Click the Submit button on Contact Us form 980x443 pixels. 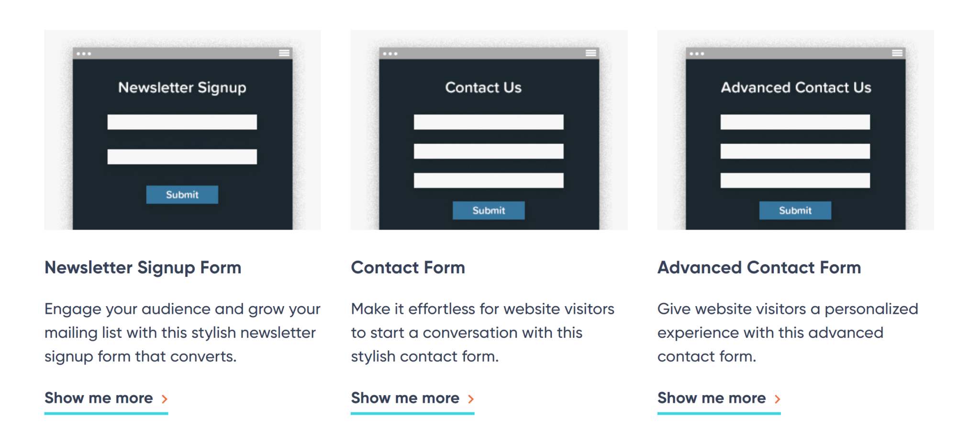click(489, 210)
